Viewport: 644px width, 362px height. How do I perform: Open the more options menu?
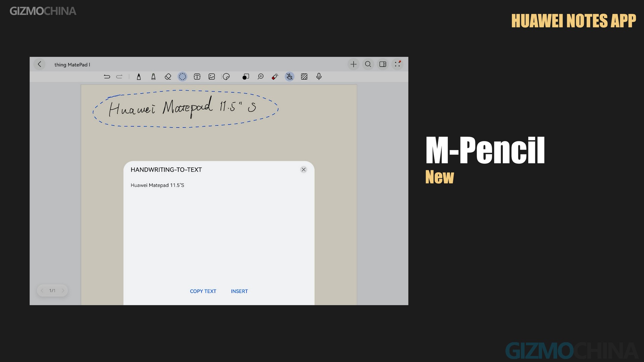(x=397, y=64)
